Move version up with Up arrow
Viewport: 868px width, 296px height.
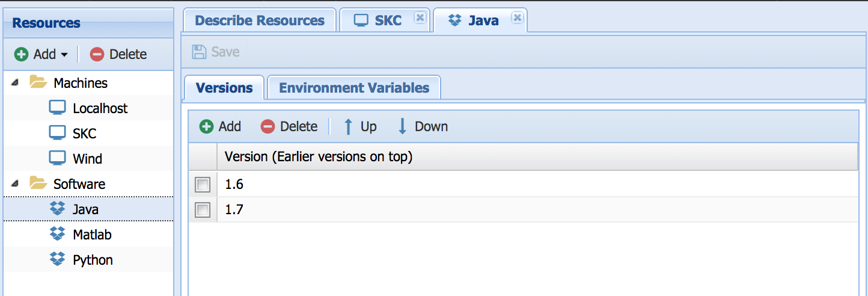pos(359,126)
